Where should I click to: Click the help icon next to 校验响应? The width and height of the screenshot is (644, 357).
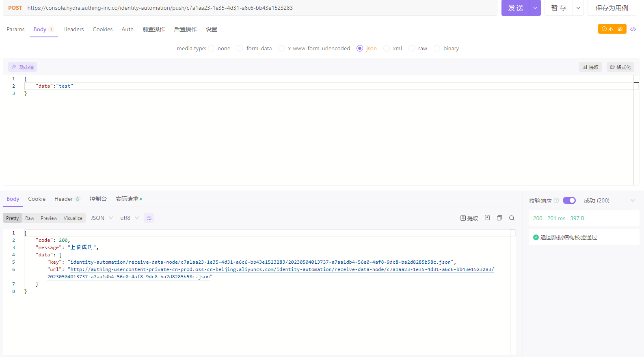click(x=556, y=200)
